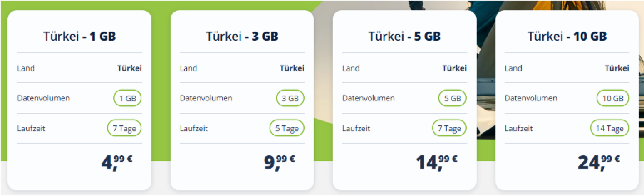This screenshot has height=196, width=644.
Task: Open the Türkei - 1 GB plan title
Action: point(79,37)
